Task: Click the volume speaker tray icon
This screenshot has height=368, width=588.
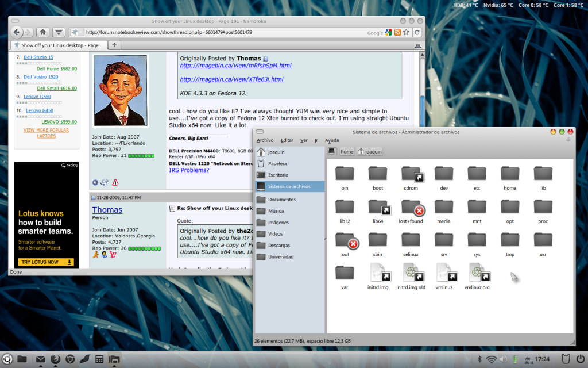Action: coord(503,359)
